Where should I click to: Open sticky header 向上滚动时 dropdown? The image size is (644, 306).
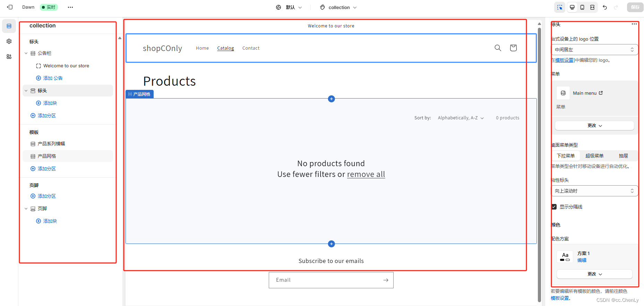594,191
